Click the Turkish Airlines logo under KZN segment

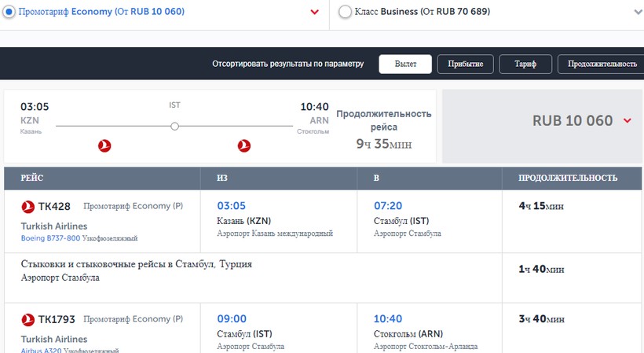coord(104,145)
